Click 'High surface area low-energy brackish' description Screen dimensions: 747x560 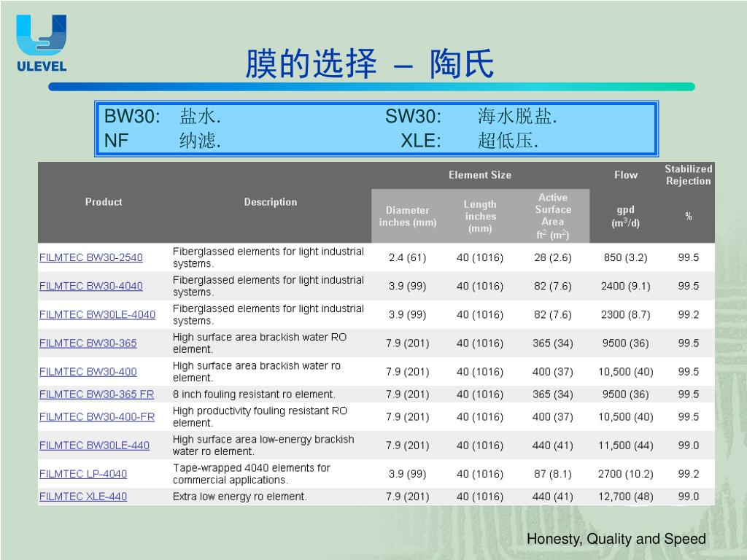[263, 446]
